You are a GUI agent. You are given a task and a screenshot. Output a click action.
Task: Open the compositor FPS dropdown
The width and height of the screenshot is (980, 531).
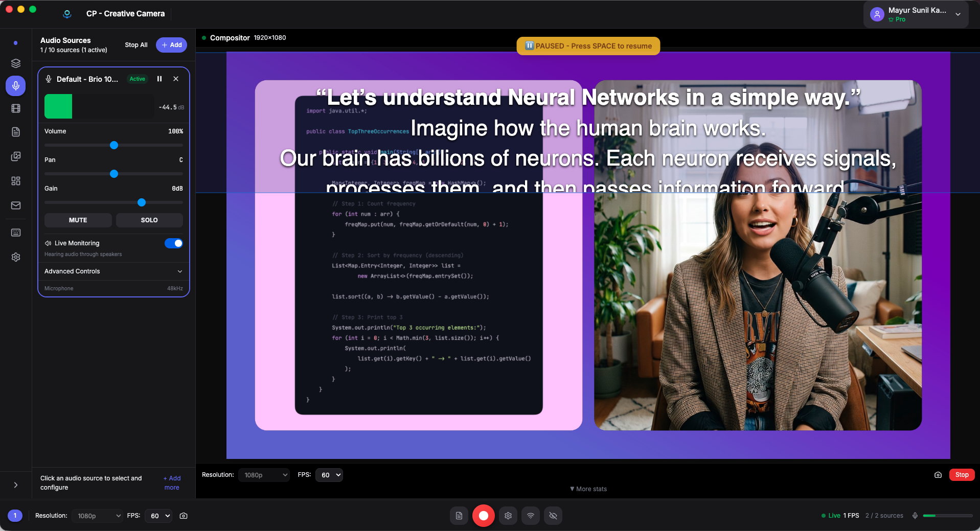pos(329,475)
